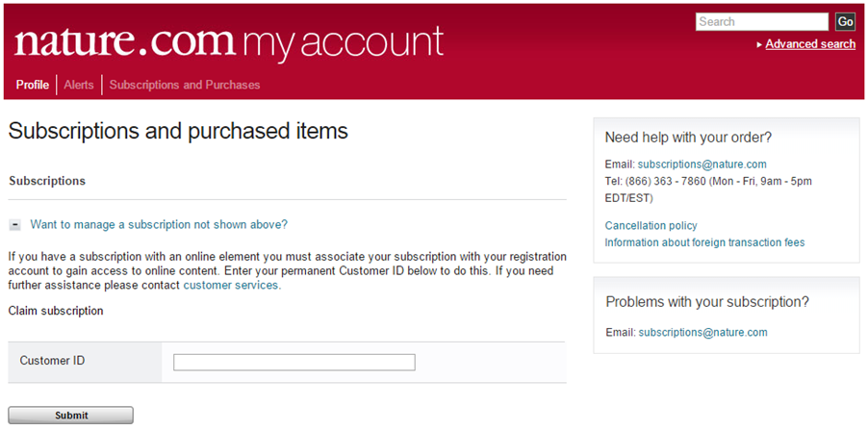Screen dimensions: 868x430
Task: Click the Subscriptions section heading
Action: [47, 181]
